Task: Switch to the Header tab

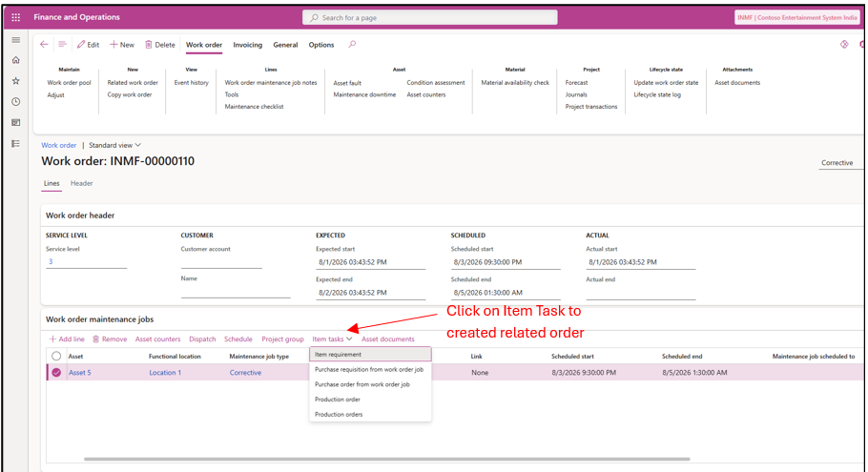Action: click(81, 183)
